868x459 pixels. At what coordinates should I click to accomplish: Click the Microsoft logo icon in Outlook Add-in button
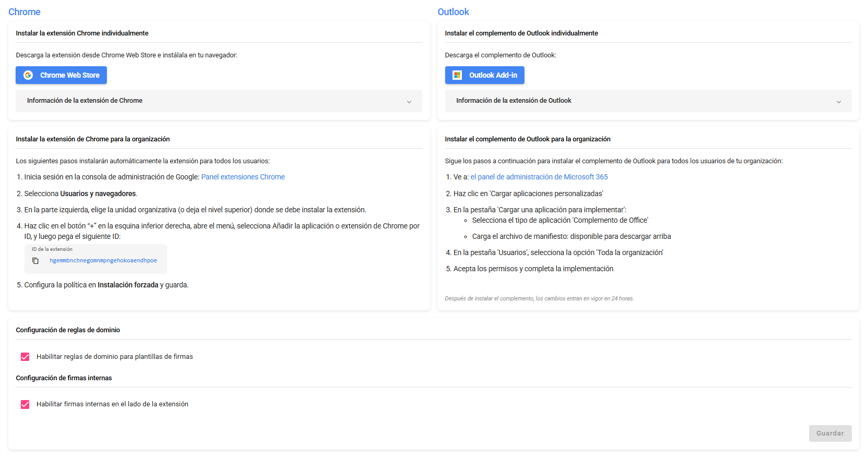(457, 75)
